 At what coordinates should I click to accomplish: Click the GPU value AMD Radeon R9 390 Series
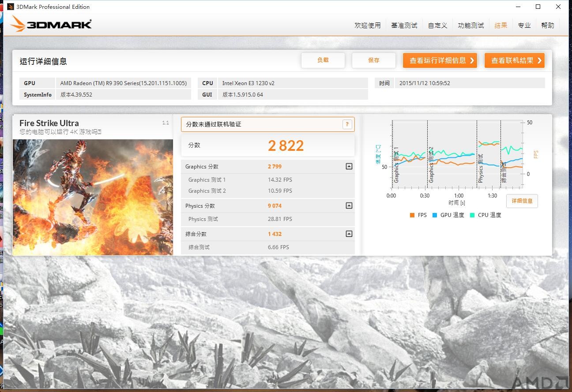tap(124, 83)
